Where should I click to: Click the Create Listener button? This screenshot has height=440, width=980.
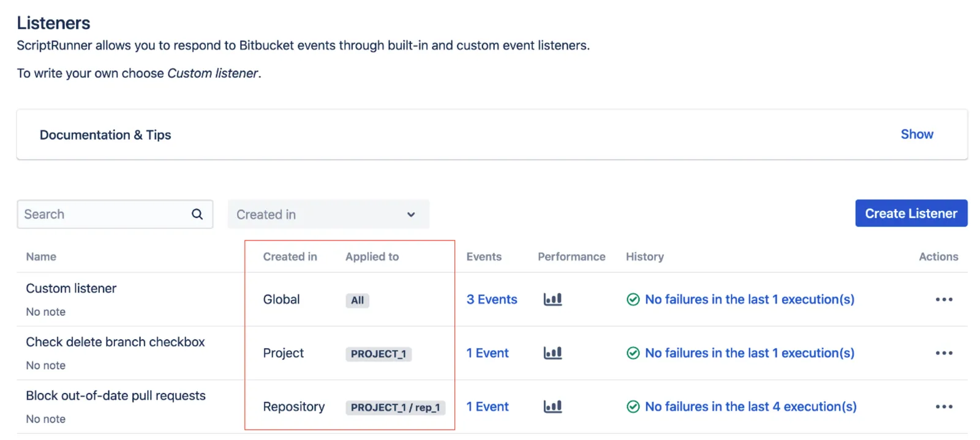(x=911, y=213)
